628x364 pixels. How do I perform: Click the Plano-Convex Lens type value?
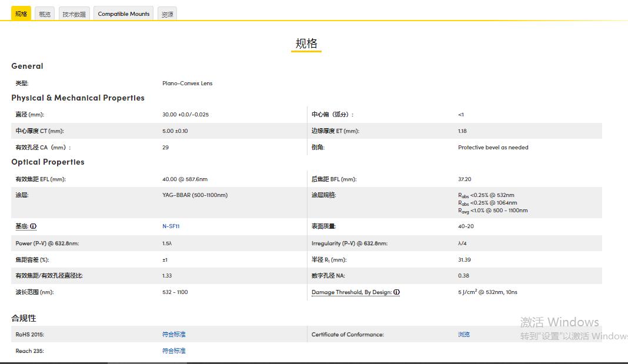point(187,83)
